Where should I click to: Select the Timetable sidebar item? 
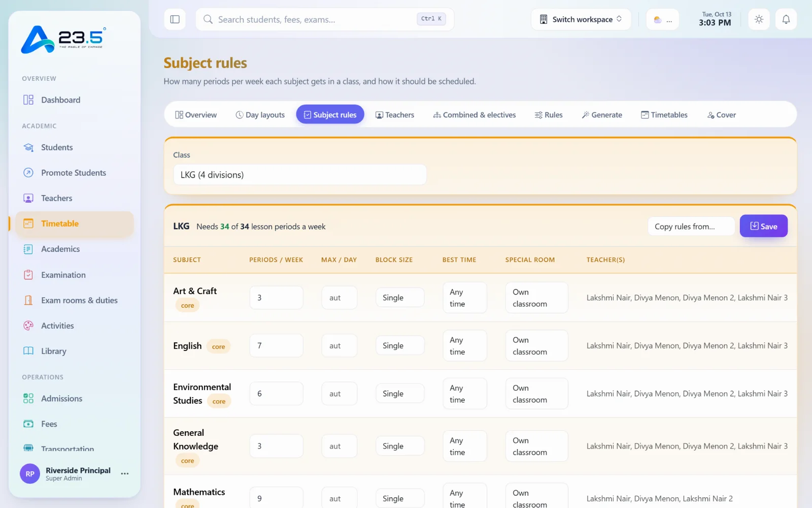pos(75,224)
